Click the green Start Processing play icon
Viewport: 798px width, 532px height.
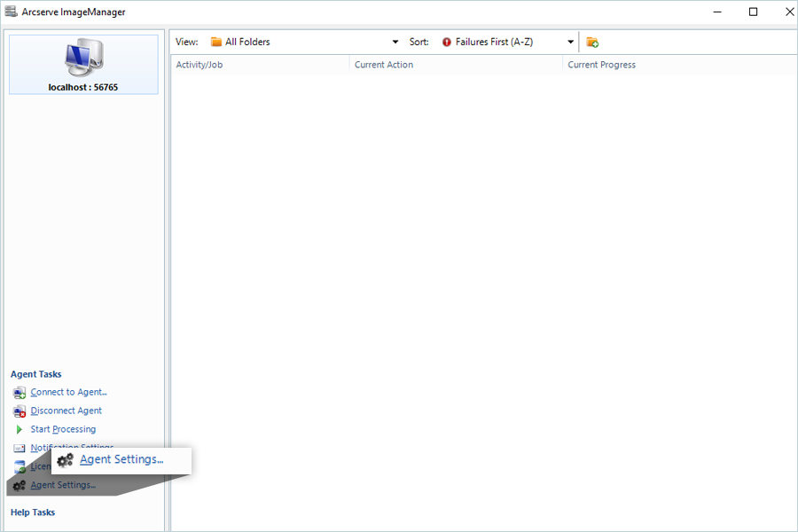click(x=20, y=430)
